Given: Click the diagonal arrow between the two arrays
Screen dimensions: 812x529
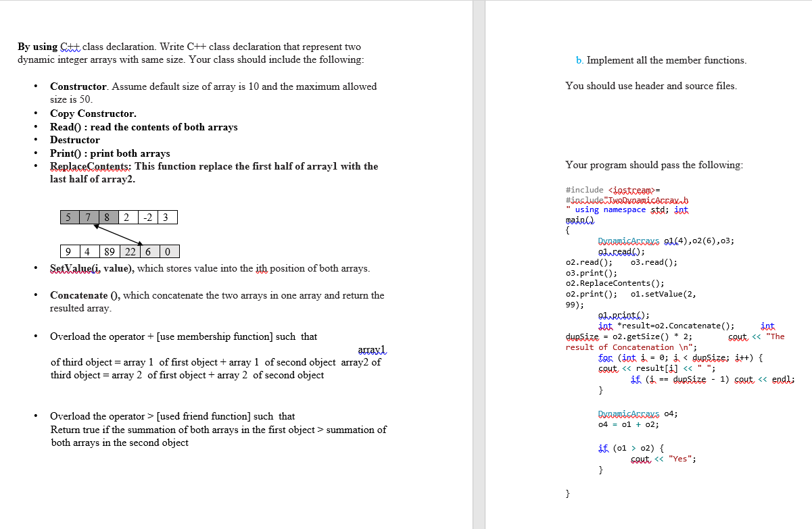Looking at the screenshot, I should (118, 234).
